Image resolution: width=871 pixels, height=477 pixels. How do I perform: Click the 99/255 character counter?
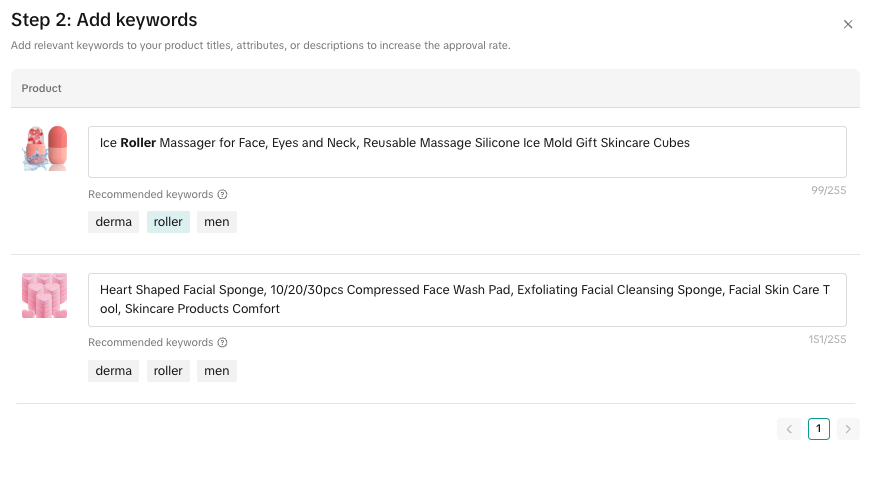pos(828,190)
